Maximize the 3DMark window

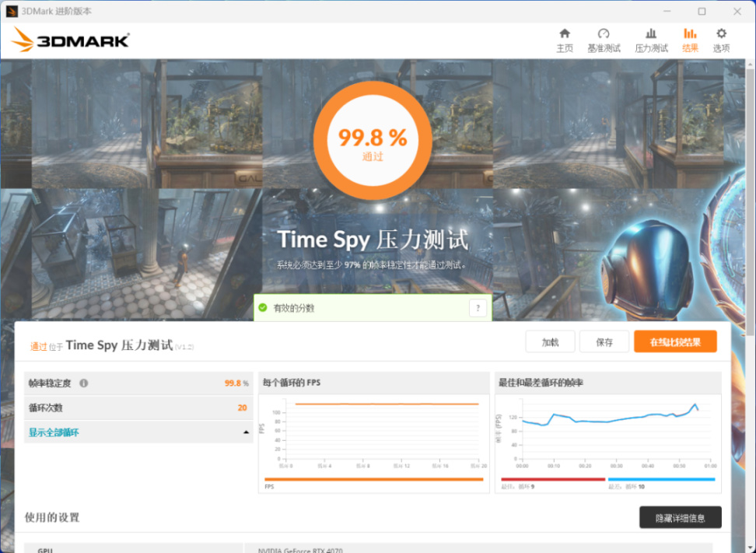coord(702,11)
